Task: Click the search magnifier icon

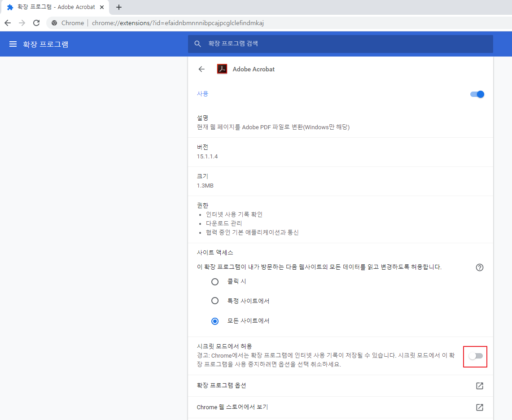Action: tap(197, 44)
